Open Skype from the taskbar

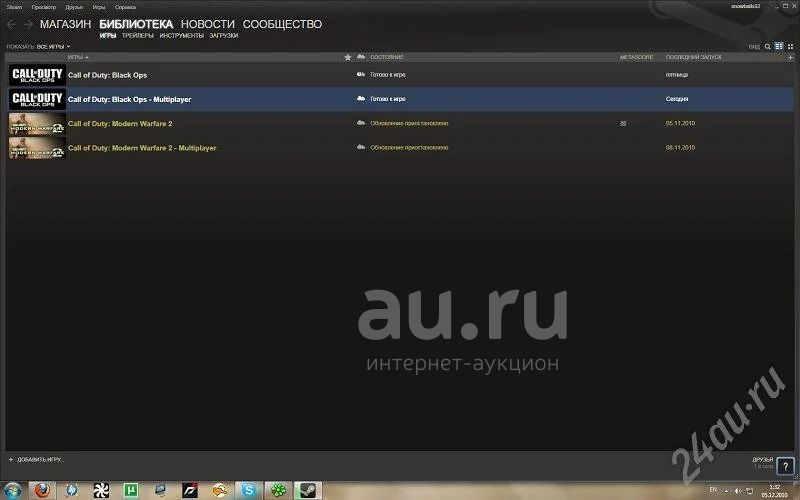pyautogui.click(x=248, y=490)
